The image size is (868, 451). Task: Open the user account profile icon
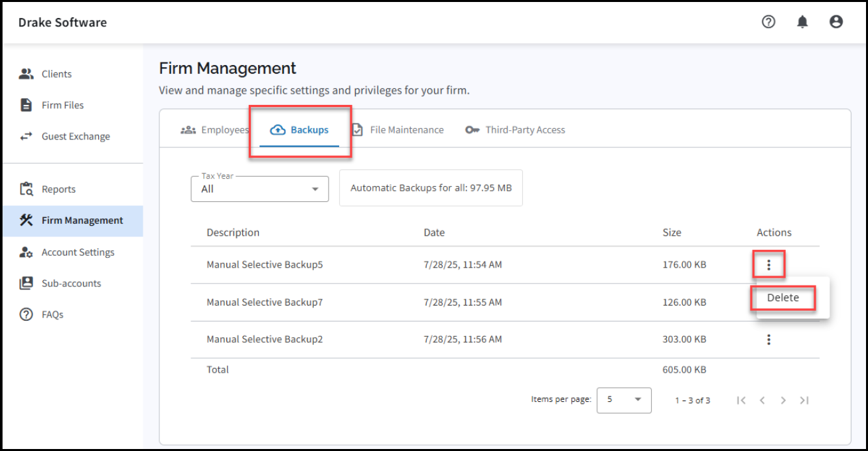(836, 22)
